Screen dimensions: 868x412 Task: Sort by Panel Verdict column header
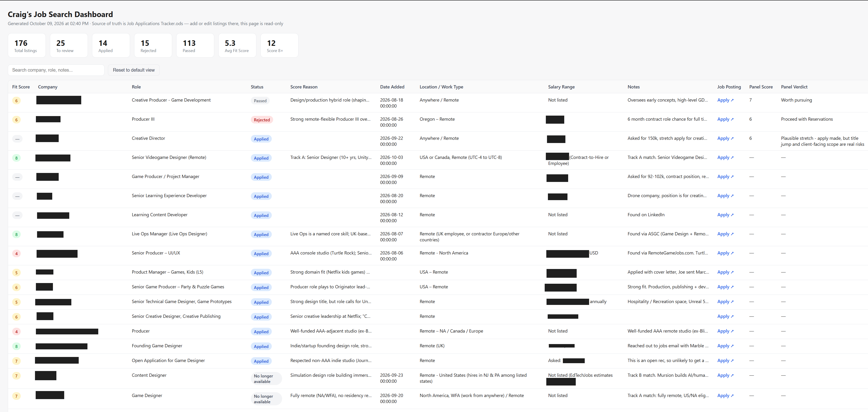click(794, 87)
